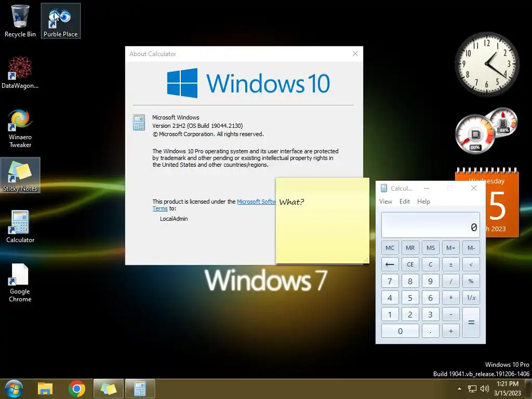The width and height of the screenshot is (532, 399).
Task: Click the Calculator window title icon
Action: 384,188
